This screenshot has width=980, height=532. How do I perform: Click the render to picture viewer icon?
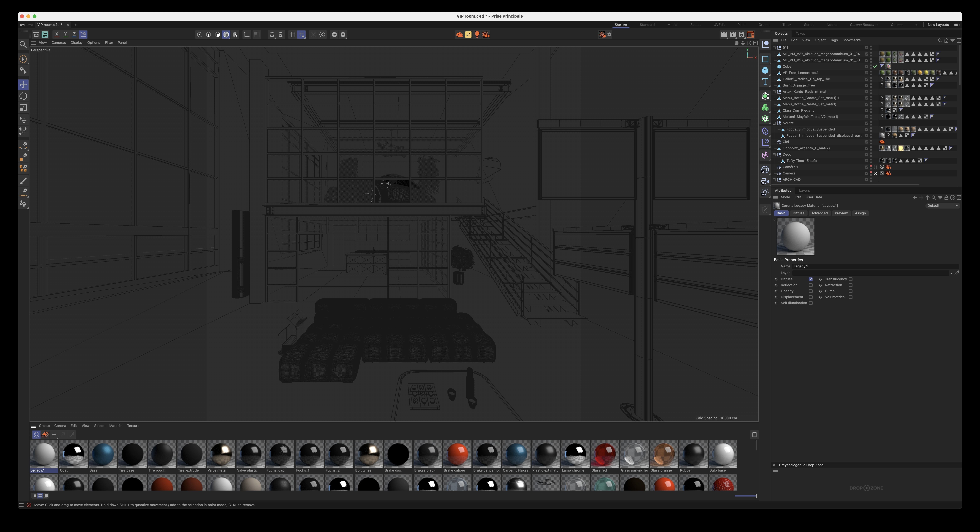coord(733,35)
